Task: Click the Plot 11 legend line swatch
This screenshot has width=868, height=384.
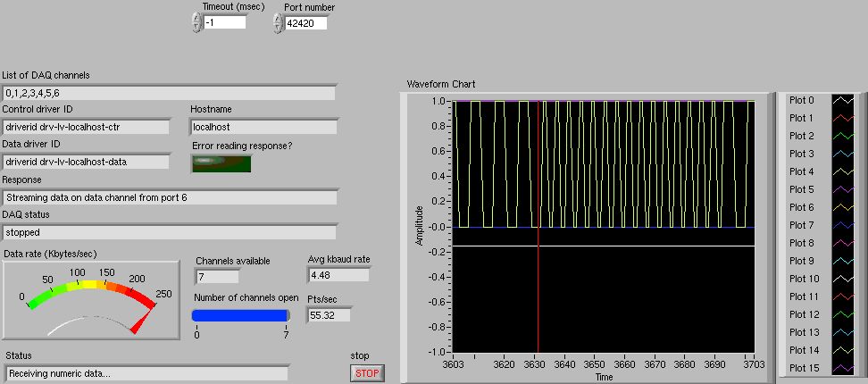Action: tap(842, 297)
